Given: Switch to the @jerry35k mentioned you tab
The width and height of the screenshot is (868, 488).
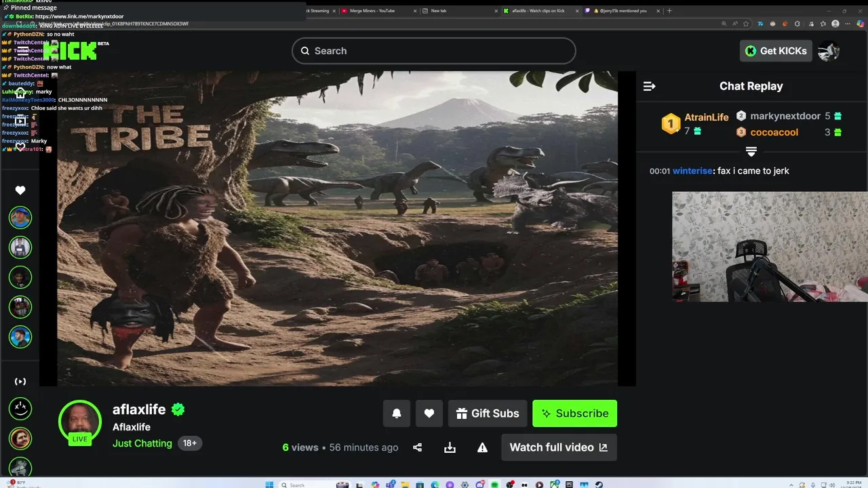Looking at the screenshot, I should pos(619,11).
